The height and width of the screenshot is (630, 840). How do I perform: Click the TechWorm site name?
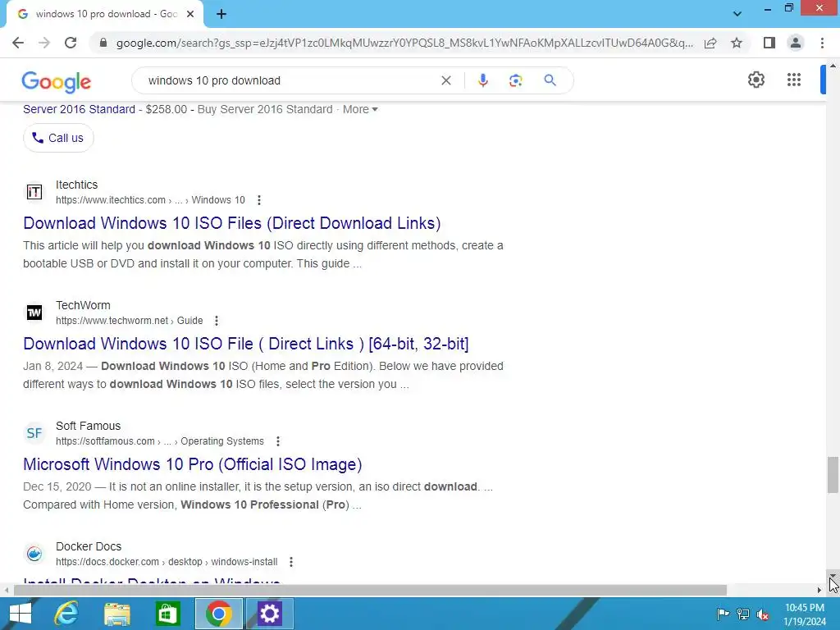[83, 305]
